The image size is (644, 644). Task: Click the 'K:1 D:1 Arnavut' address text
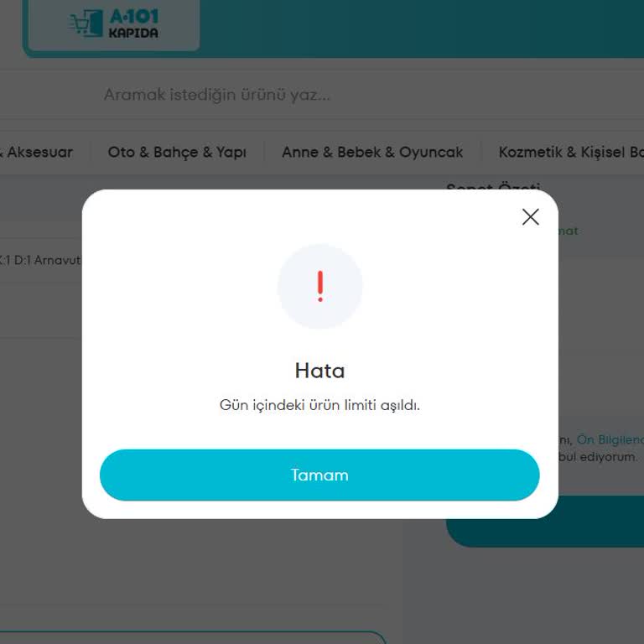(40, 261)
